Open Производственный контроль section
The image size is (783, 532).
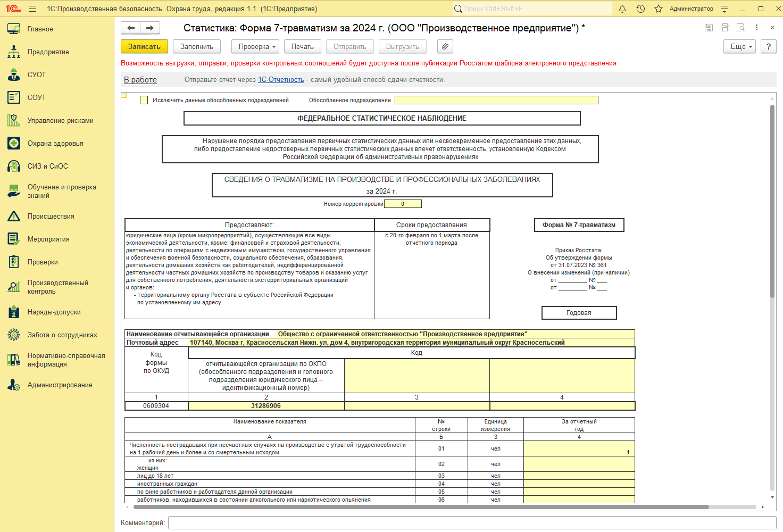57,287
